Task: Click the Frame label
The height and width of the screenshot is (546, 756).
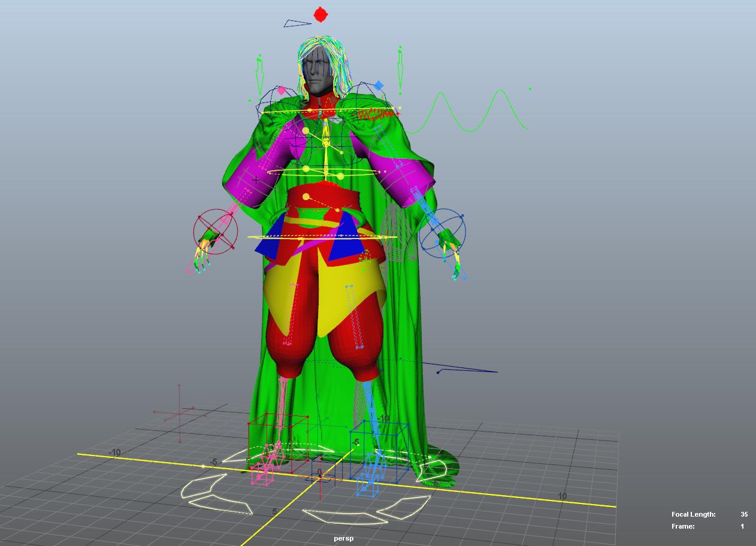Action: (x=683, y=526)
